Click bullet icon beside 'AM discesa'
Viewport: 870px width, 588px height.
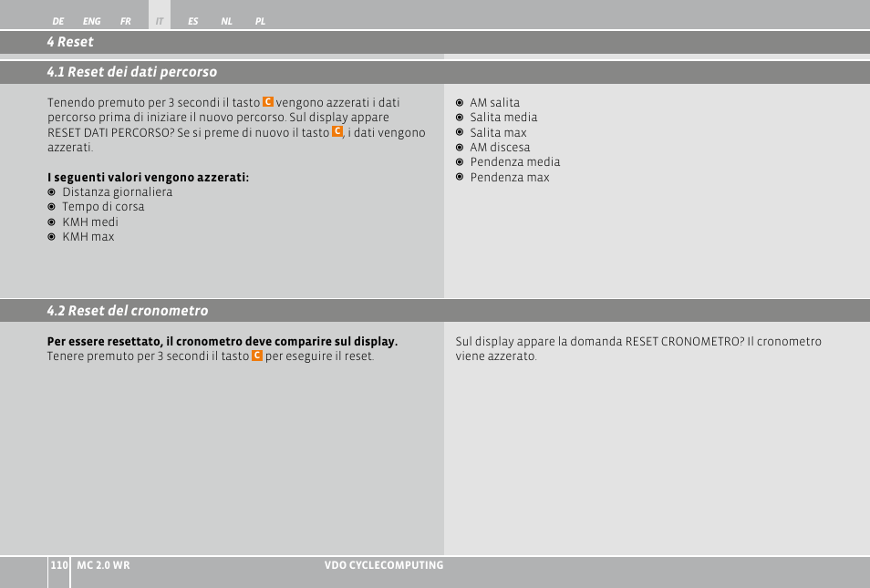pos(460,148)
